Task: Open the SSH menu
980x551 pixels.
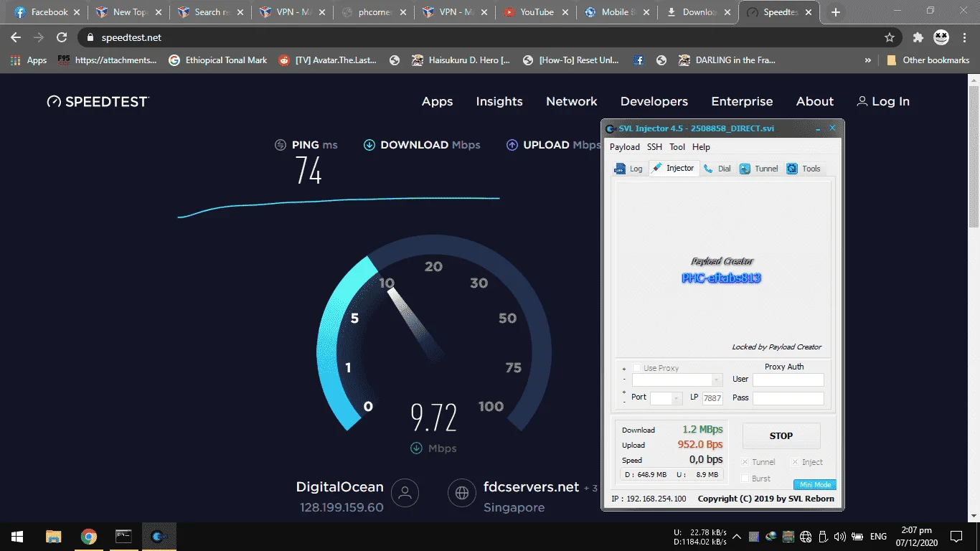Action: (654, 147)
